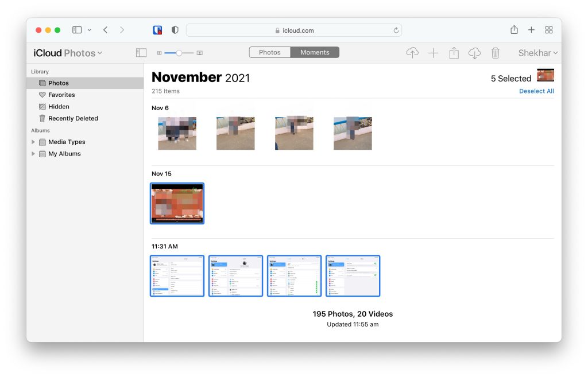Click the Nov 15 video thumbnail
The height and width of the screenshot is (377, 588).
coord(177,204)
